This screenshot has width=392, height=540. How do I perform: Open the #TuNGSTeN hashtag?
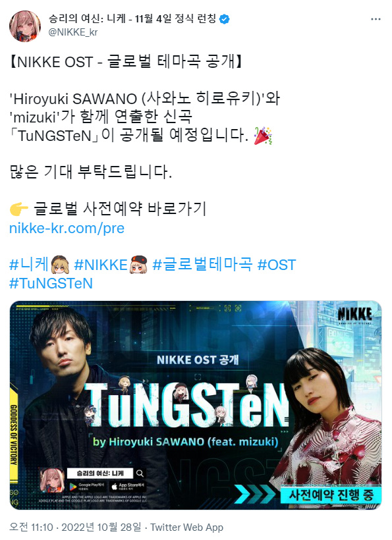(51, 283)
